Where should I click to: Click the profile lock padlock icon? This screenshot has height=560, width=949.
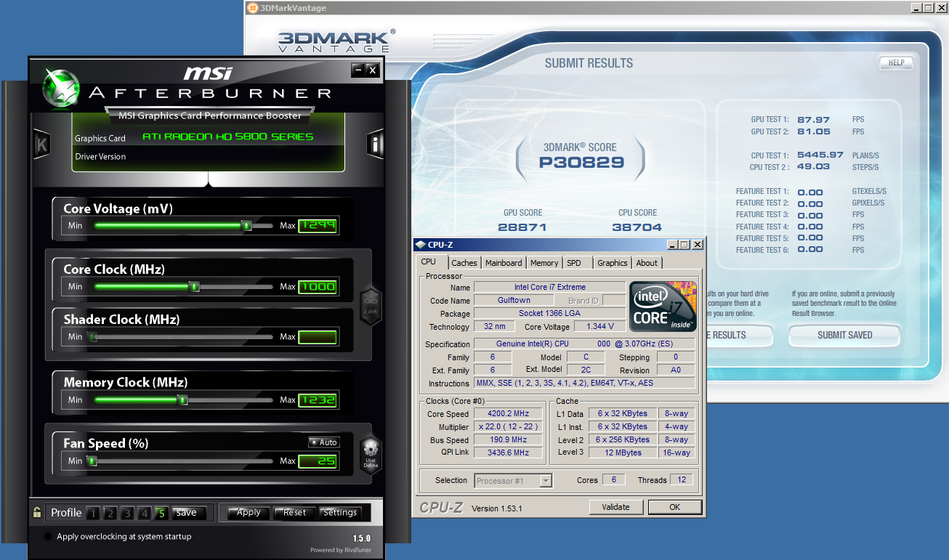coord(37,513)
